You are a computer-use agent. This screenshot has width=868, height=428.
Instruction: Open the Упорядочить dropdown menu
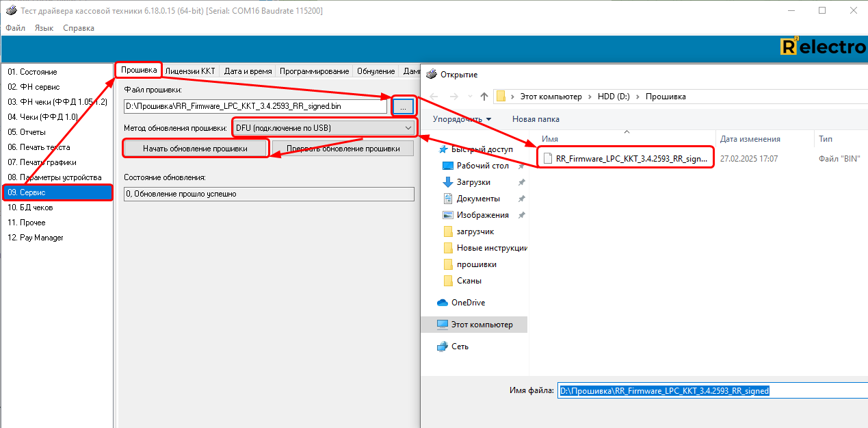point(462,119)
